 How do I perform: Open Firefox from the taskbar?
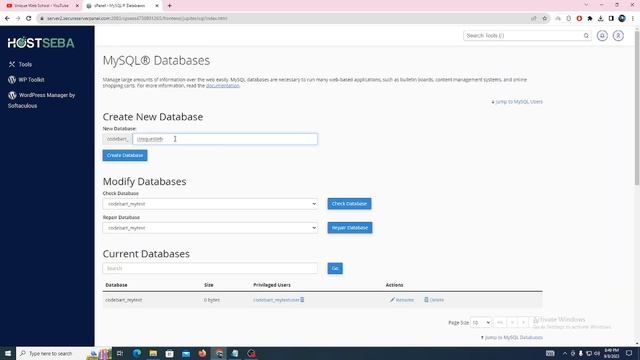[202, 353]
